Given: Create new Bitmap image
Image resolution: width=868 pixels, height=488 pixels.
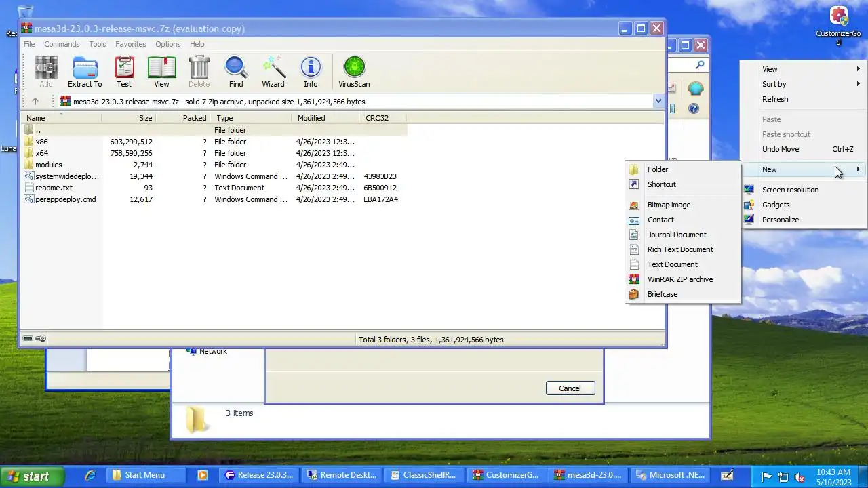Looking at the screenshot, I should pyautogui.click(x=682, y=205).
